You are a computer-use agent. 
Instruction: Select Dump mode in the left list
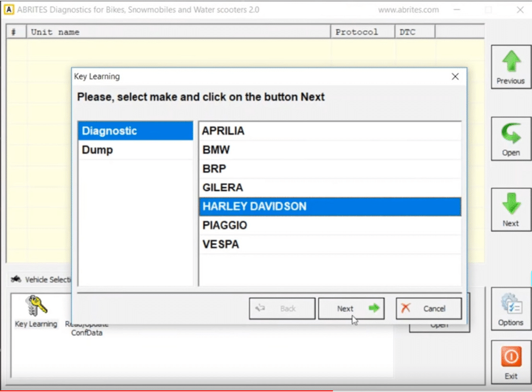tap(135, 150)
